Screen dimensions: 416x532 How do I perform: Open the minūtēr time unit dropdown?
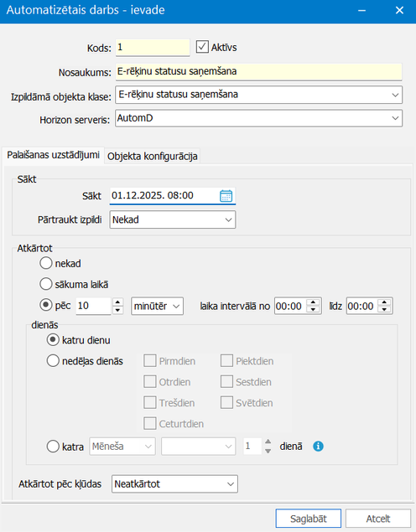(157, 306)
